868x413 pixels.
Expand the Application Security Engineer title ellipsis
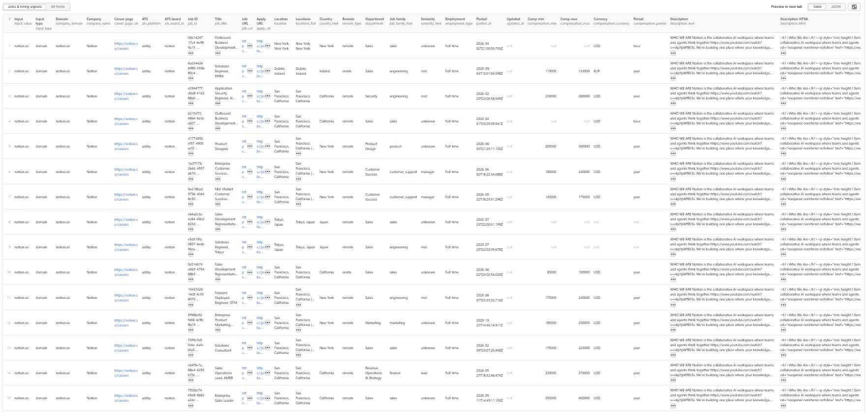tap(218, 103)
